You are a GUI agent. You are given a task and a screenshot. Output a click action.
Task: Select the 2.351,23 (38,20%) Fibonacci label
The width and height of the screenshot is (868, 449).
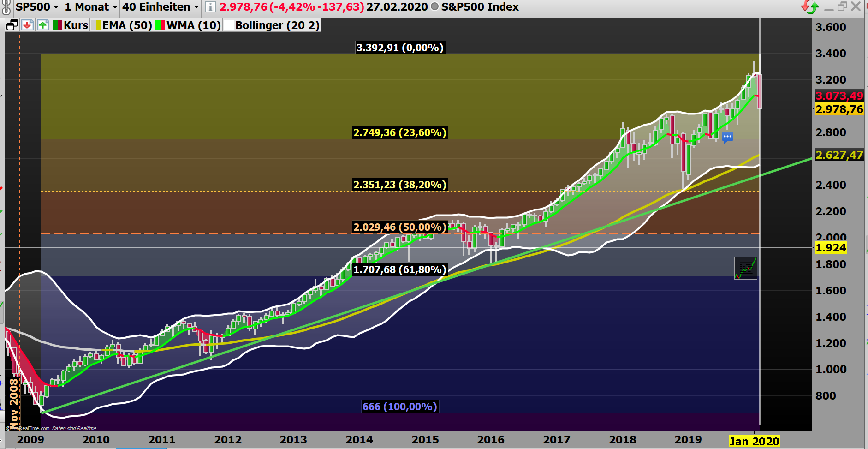pyautogui.click(x=400, y=185)
